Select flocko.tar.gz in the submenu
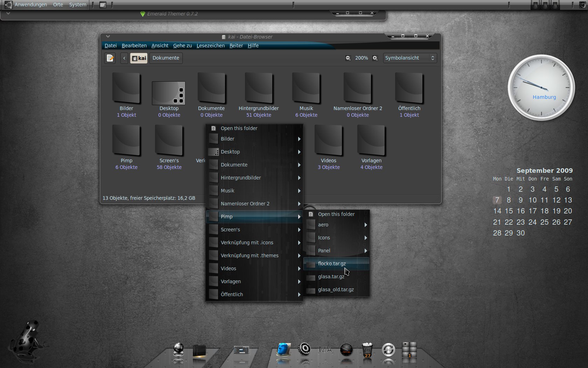The height and width of the screenshot is (368, 588). [x=336, y=264]
